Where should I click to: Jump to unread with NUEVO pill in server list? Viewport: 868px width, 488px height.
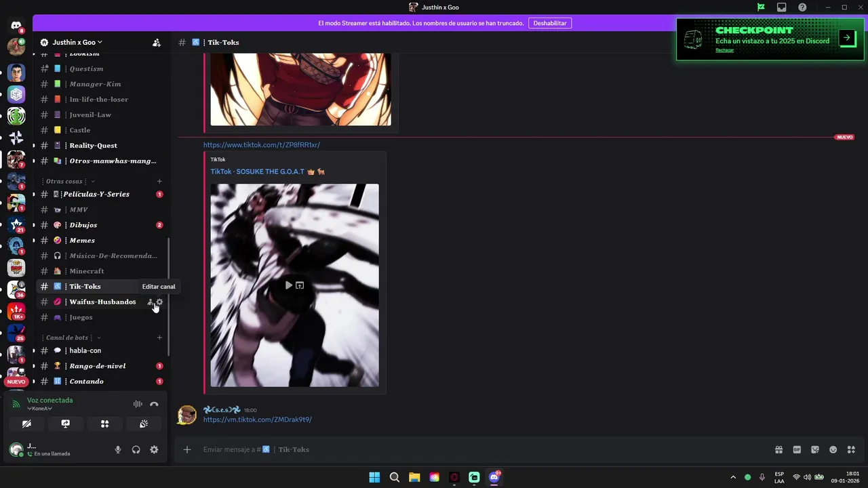click(x=16, y=382)
